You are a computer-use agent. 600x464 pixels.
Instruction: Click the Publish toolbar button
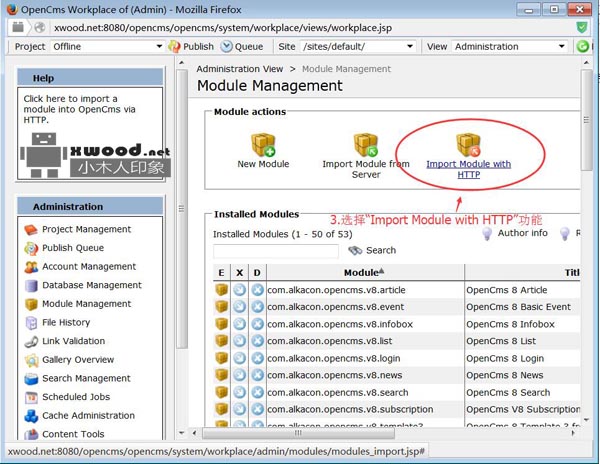point(191,47)
